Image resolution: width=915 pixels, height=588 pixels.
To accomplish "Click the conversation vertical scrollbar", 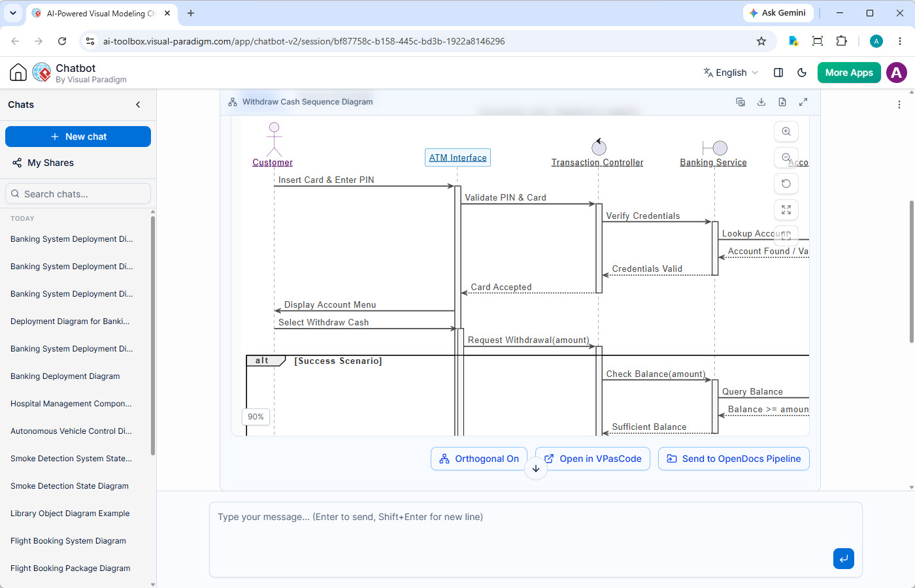I will point(912,271).
